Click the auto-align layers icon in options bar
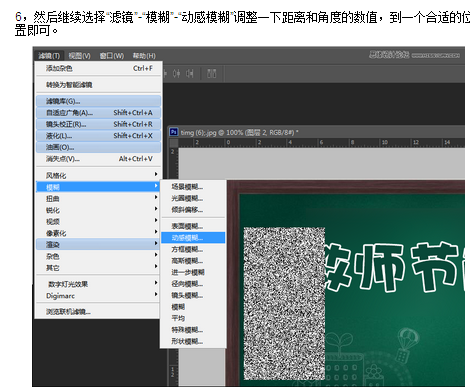 tap(212, 73)
